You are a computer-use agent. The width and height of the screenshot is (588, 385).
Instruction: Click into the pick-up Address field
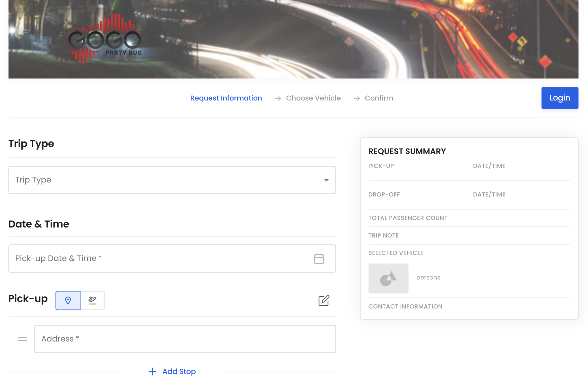click(185, 339)
